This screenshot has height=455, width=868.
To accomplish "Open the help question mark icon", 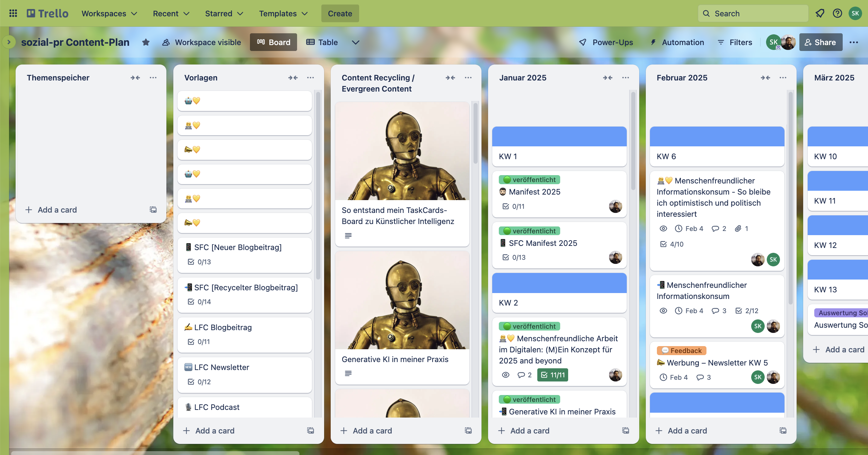I will (837, 14).
